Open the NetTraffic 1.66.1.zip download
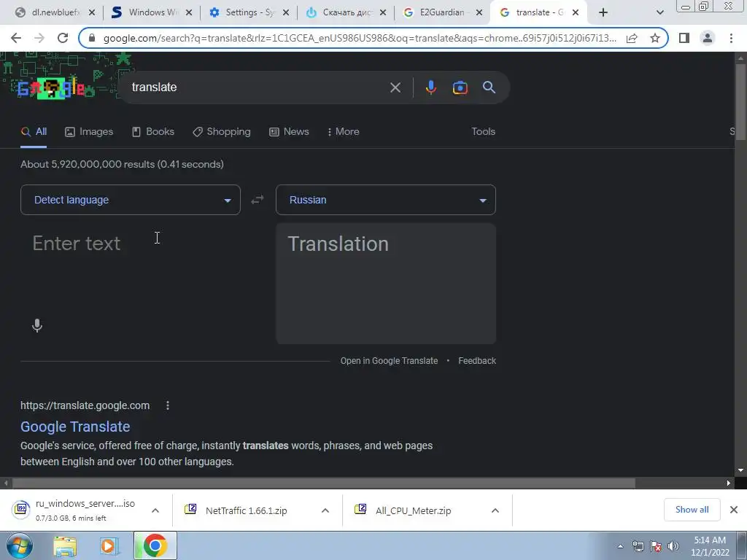 tap(247, 510)
